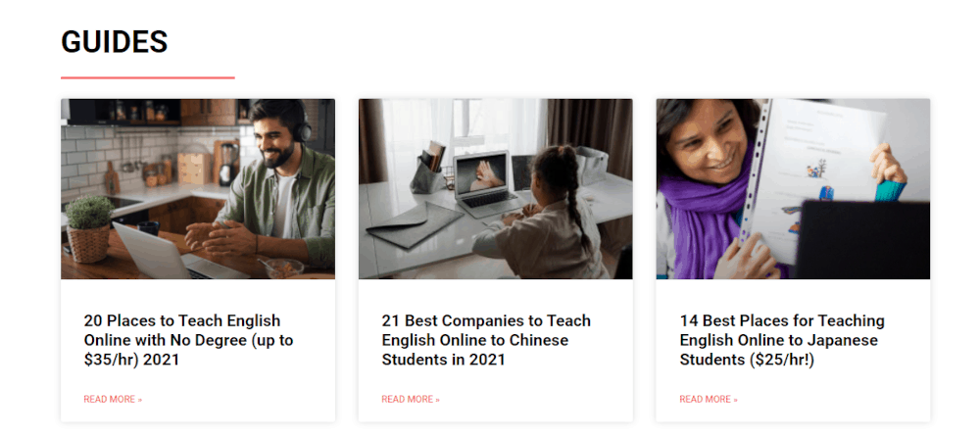980x439 pixels.
Task: Open '14 Best Places for Teaching English' title
Action: tap(782, 340)
